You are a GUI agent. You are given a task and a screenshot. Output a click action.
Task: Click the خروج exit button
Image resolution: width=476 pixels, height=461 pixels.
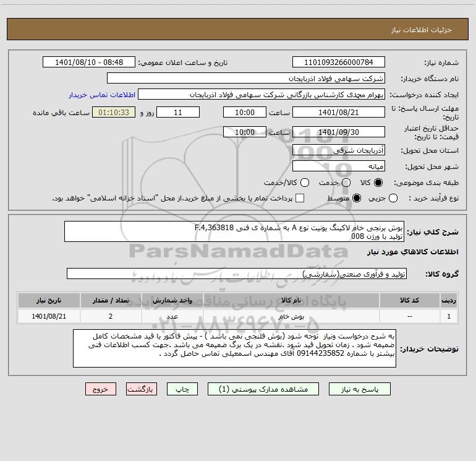tap(101, 389)
